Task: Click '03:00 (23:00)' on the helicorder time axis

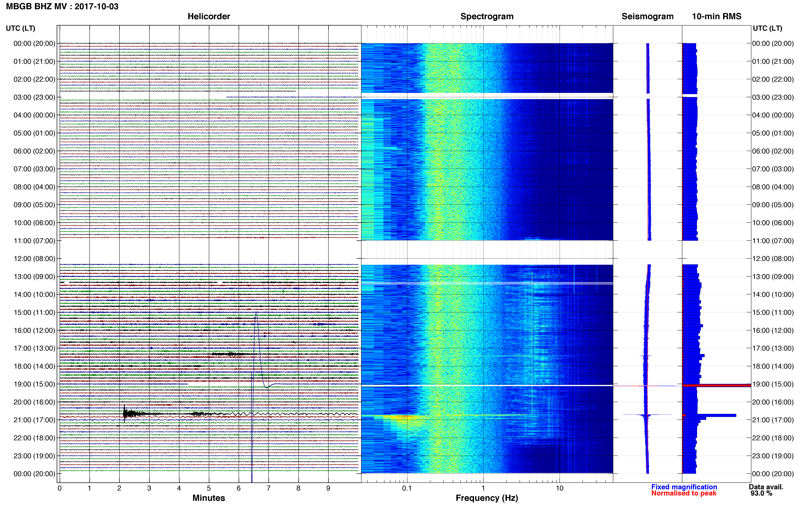Action: (x=34, y=97)
